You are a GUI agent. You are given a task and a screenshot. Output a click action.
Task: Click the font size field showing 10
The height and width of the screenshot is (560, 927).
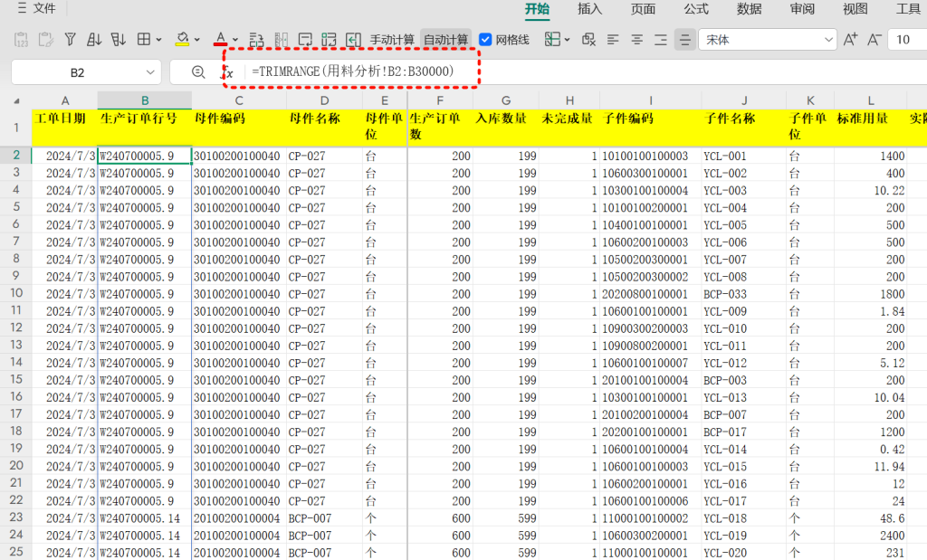(907, 40)
